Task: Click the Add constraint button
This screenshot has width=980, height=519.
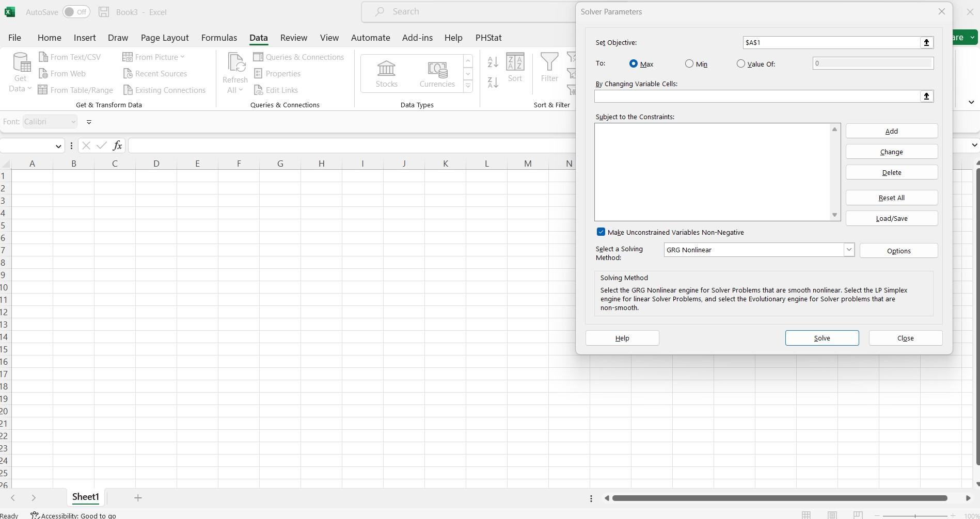Action: click(891, 131)
